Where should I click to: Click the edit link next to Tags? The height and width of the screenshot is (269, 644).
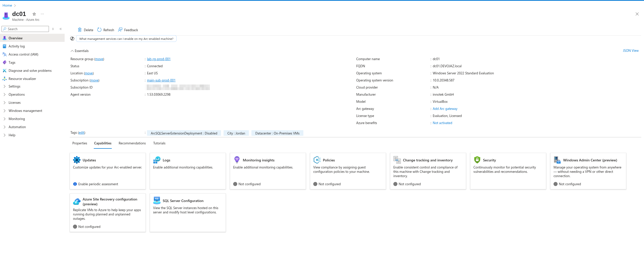82,132
